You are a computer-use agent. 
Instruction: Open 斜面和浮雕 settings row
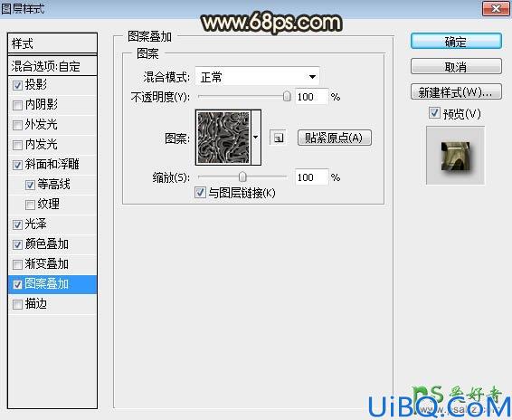pos(52,165)
